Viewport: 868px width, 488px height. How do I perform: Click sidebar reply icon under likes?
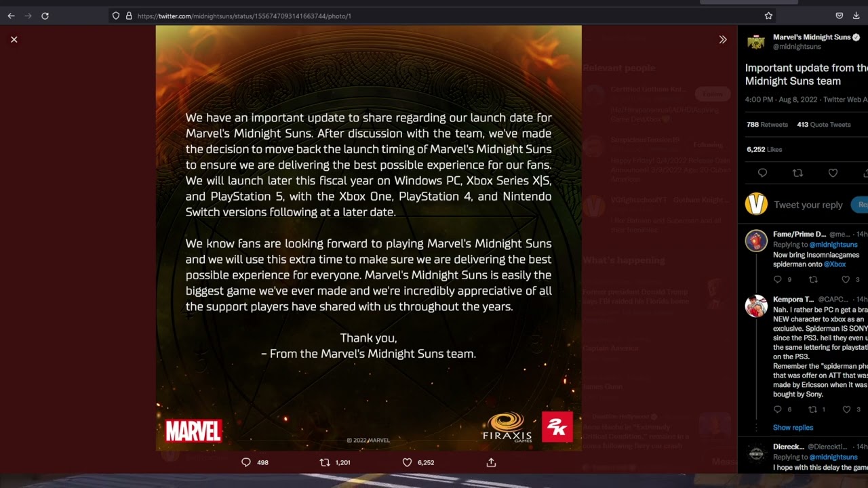coord(762,174)
